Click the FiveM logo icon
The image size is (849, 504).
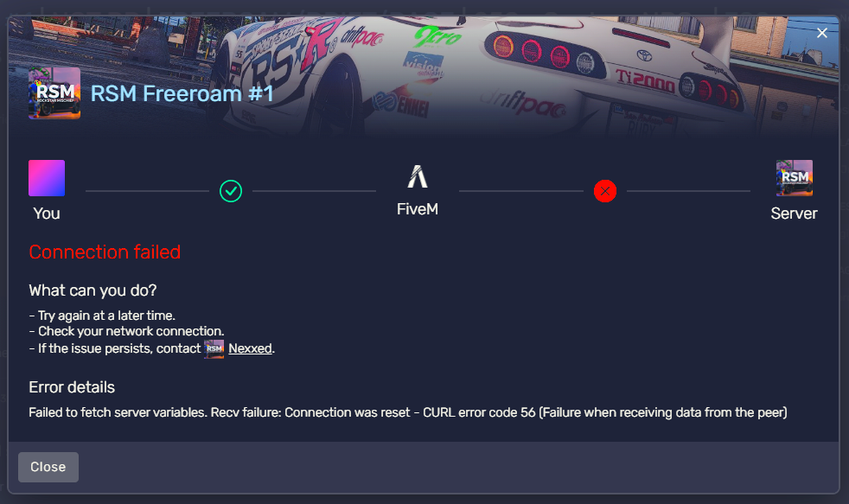click(418, 176)
